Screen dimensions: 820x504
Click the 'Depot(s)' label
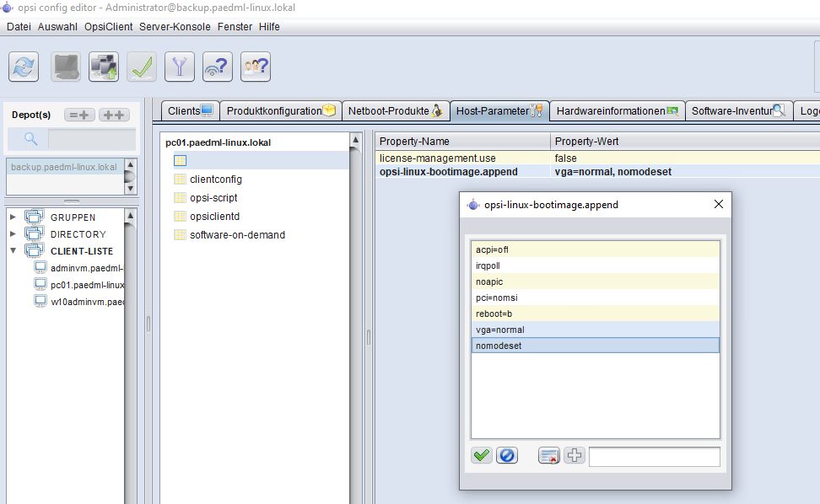(31, 115)
